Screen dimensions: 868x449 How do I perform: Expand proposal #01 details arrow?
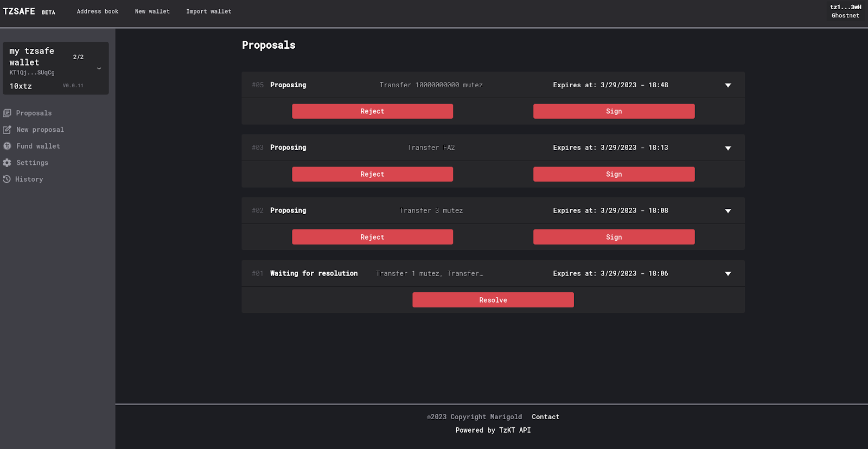click(728, 274)
